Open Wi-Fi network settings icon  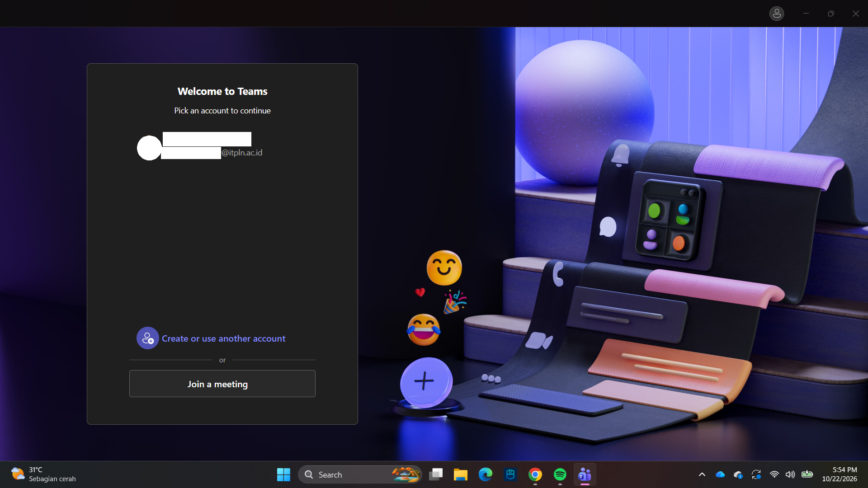tap(774, 474)
